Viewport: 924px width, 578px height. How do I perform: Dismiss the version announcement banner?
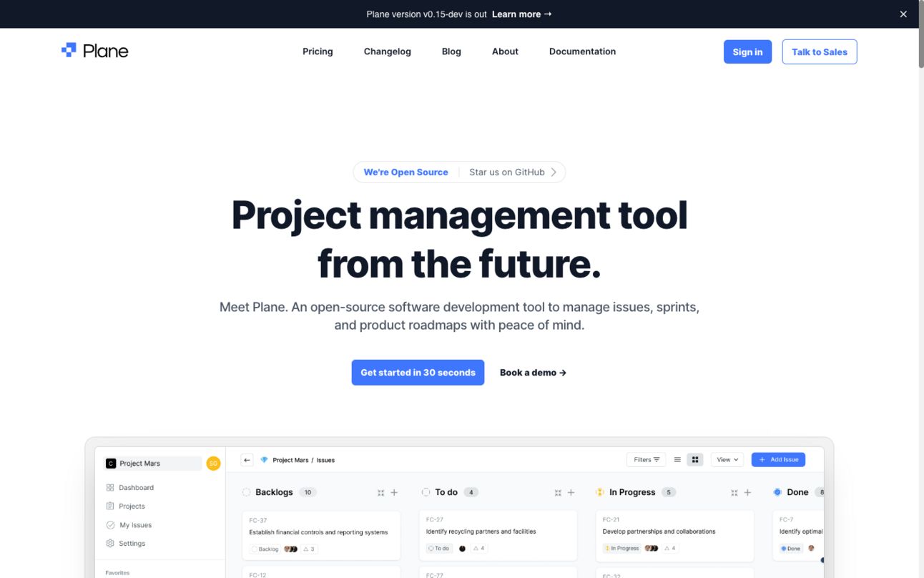click(903, 14)
